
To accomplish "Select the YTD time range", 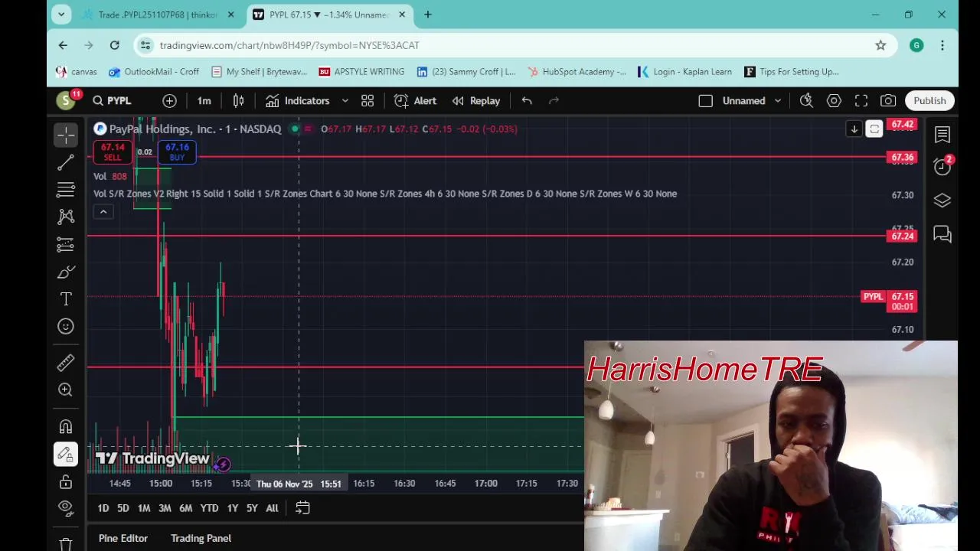I will click(209, 508).
